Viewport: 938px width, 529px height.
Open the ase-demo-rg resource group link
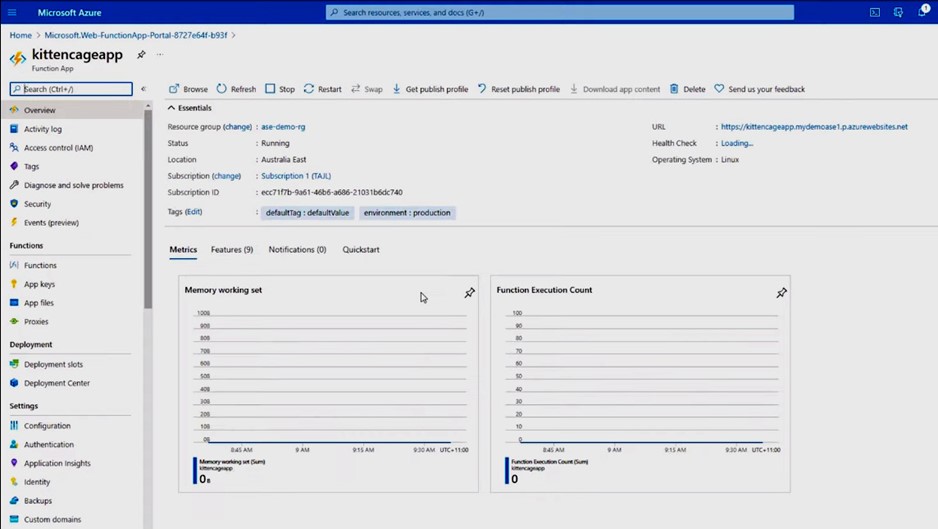coord(283,127)
